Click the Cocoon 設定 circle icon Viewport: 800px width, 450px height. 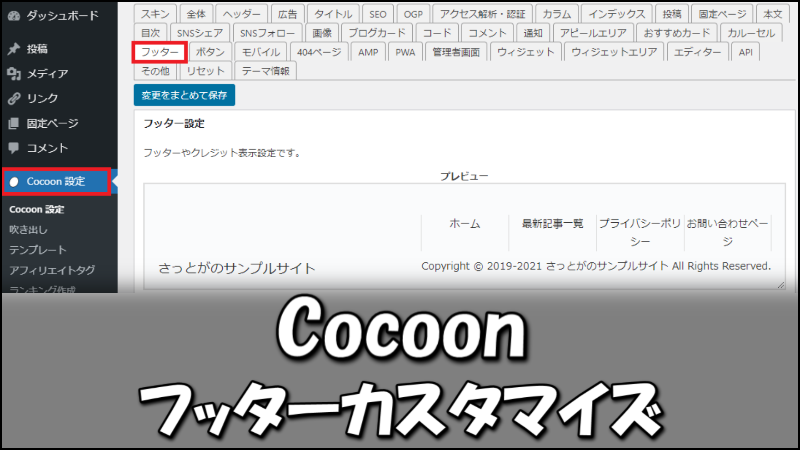point(14,181)
